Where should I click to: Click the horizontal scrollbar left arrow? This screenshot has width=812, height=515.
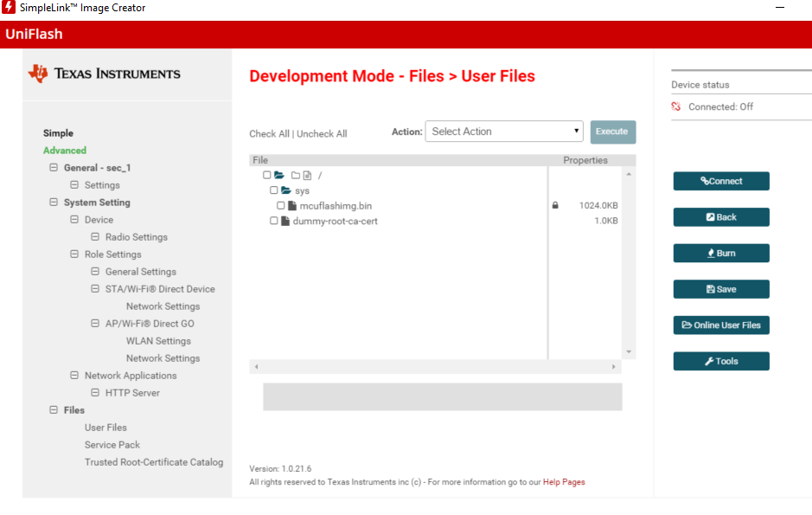pyautogui.click(x=256, y=366)
